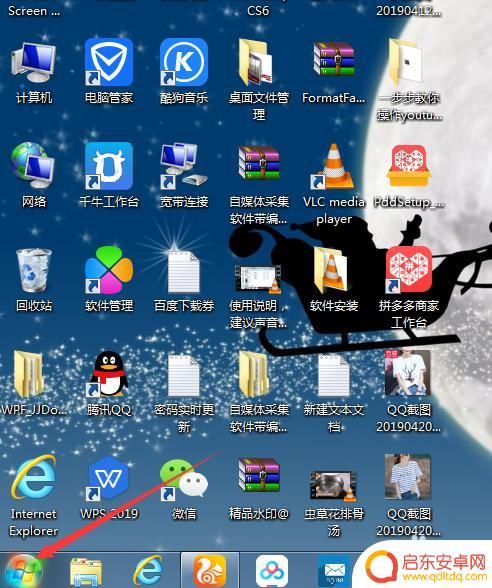
Task: Open Baidu Netdisk from the taskbar
Action: 272,572
